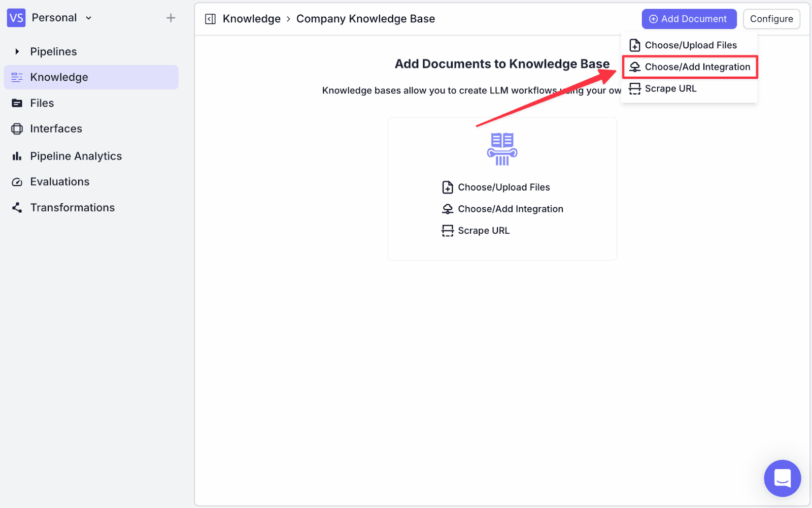
Task: Open the Personal workspace dropdown chevron
Action: point(89,18)
